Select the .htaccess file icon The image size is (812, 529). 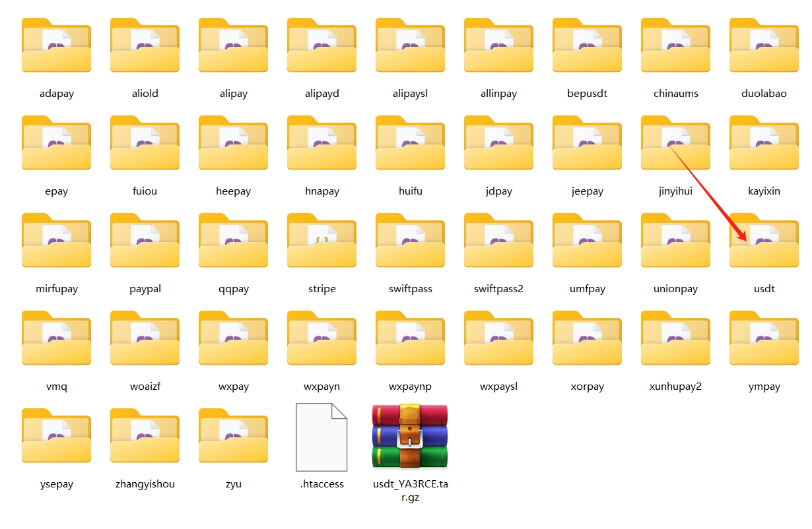(x=321, y=438)
